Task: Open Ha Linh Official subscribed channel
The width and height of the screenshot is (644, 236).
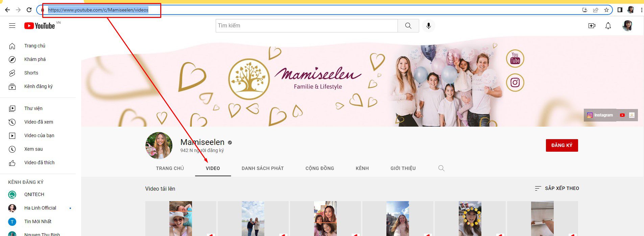Action: click(x=38, y=208)
